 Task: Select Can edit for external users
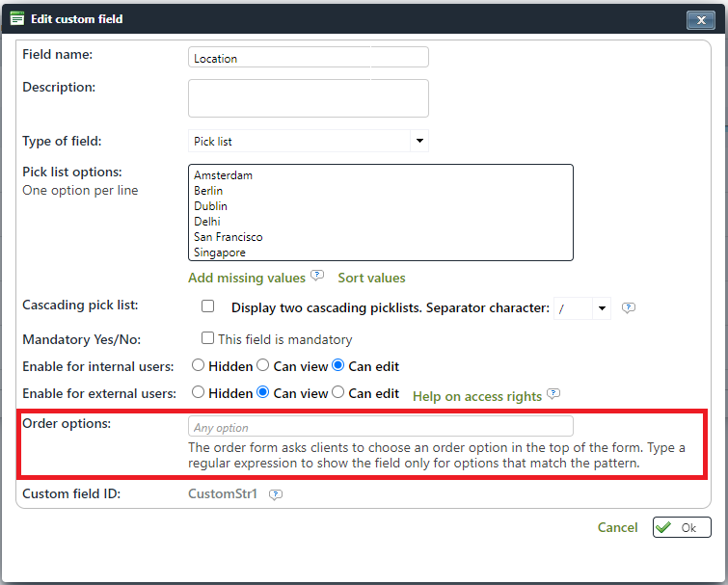[x=337, y=393]
